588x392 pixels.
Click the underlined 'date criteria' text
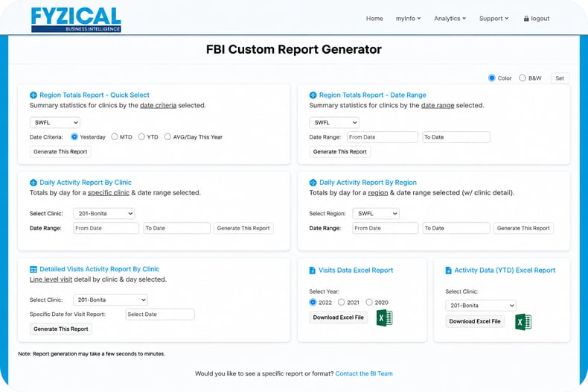pyautogui.click(x=158, y=106)
